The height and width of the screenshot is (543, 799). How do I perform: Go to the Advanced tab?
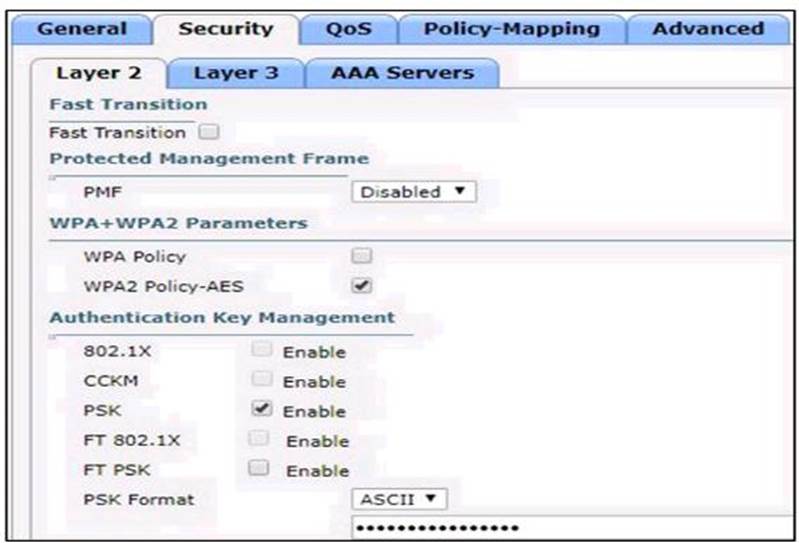point(707,28)
